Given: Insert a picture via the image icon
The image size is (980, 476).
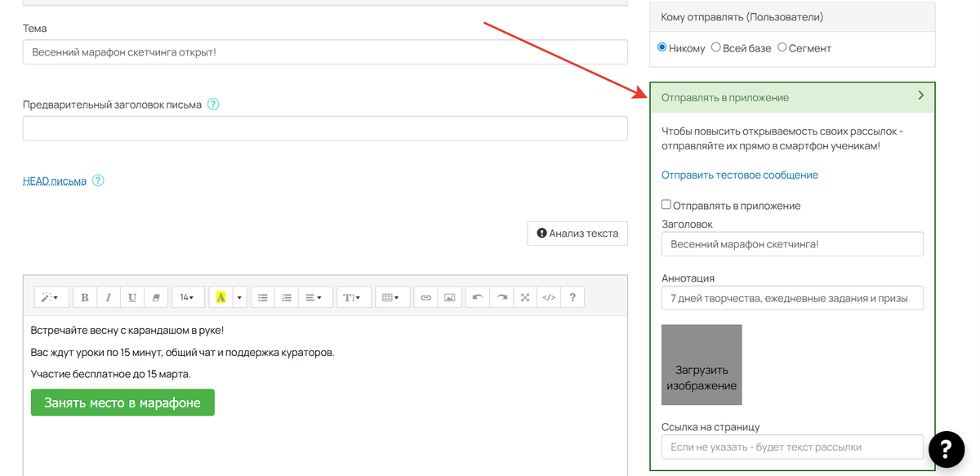Looking at the screenshot, I should 449,298.
